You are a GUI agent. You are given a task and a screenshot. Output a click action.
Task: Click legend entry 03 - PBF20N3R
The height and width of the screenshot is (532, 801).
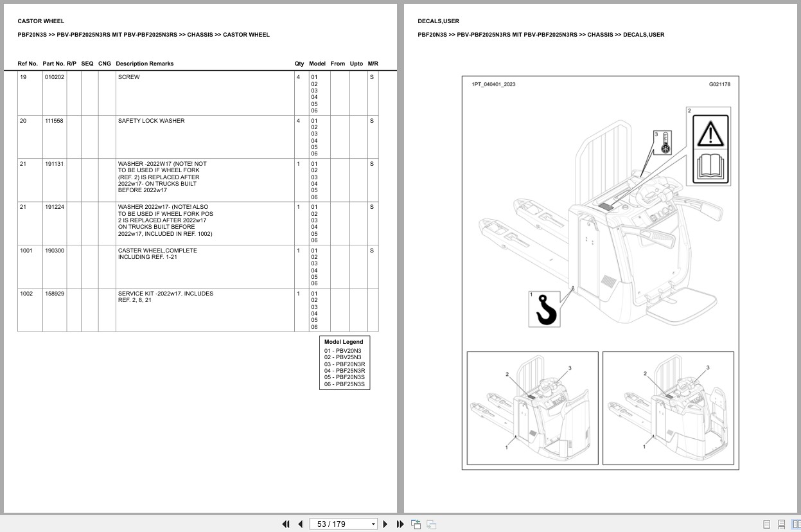pos(344,364)
